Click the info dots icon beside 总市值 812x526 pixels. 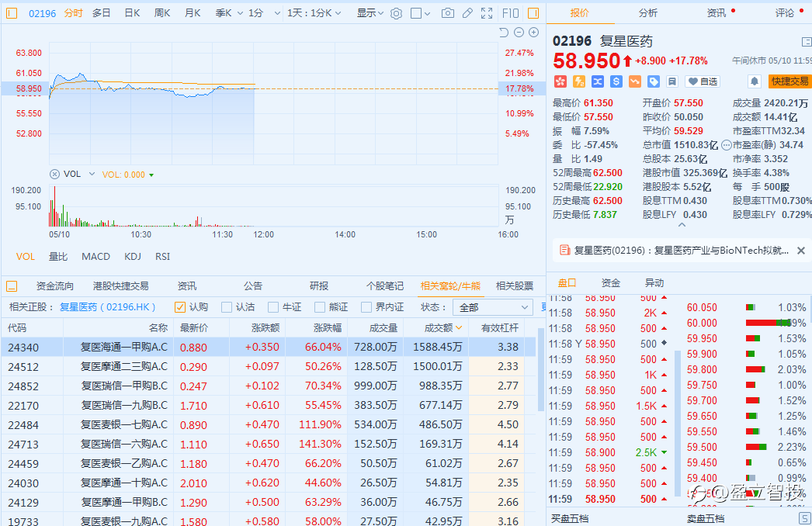point(726,145)
